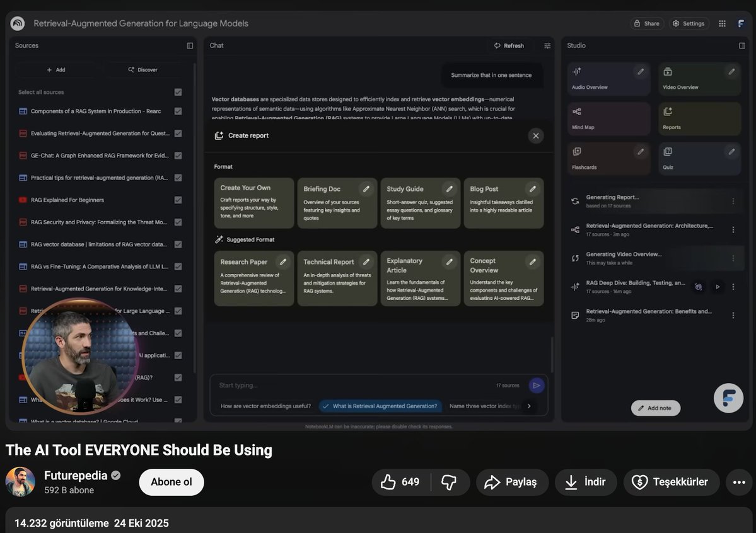The width and height of the screenshot is (756, 533).
Task: Open the Video Overview tile
Action: pos(700,79)
